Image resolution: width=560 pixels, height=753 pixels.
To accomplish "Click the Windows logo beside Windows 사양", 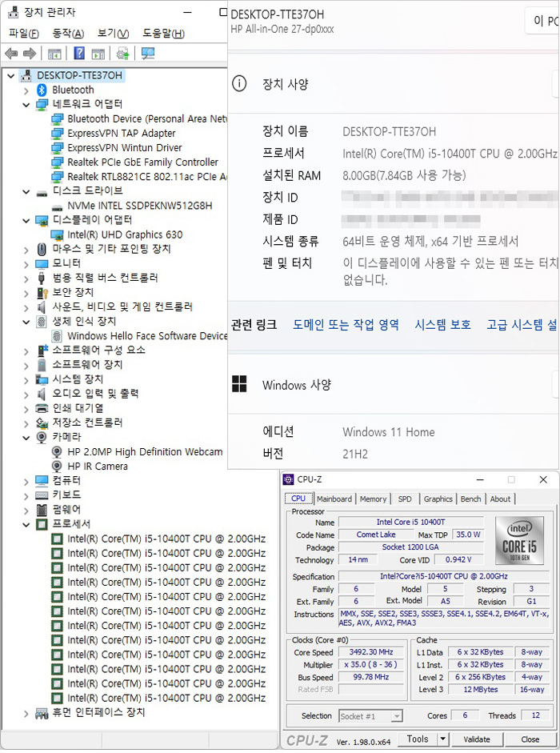I will click(239, 384).
